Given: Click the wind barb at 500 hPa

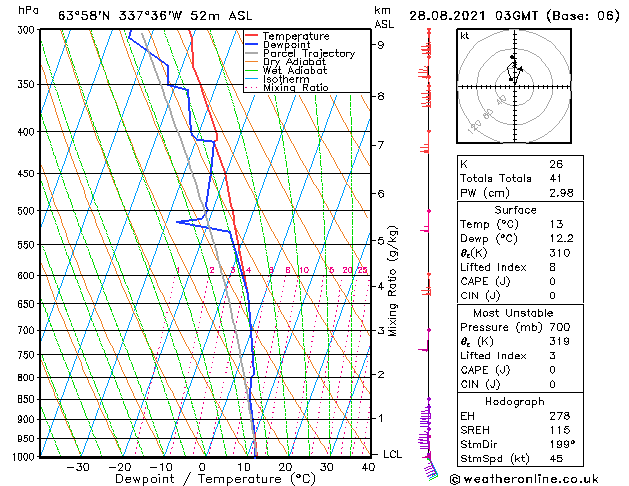Looking at the screenshot, I should [x=426, y=221].
